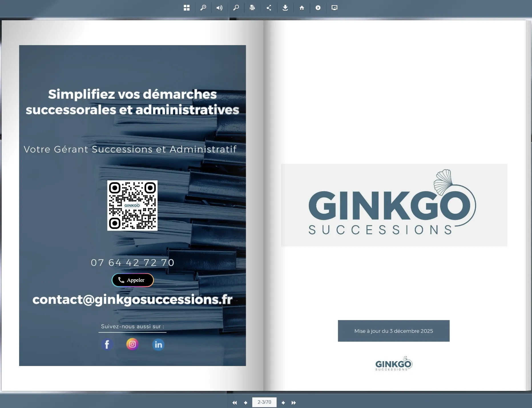Download the flipbook
532x408 pixels.
coord(285,8)
